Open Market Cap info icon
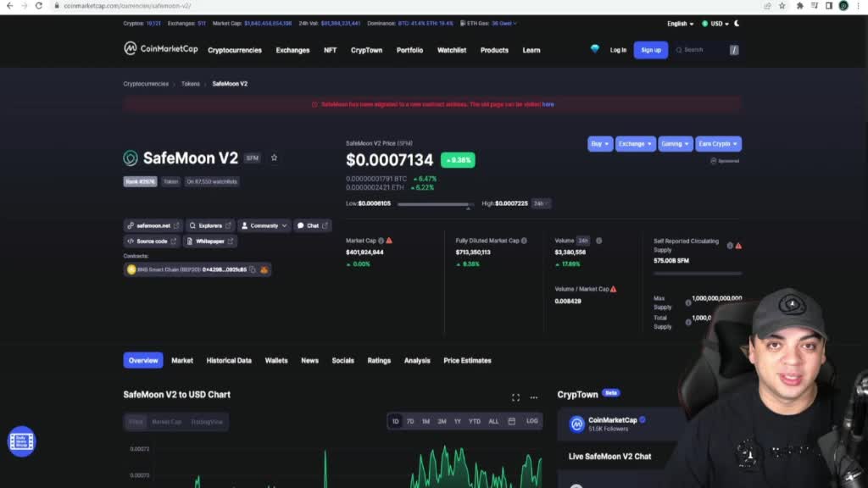The height and width of the screenshot is (488, 868). [381, 241]
